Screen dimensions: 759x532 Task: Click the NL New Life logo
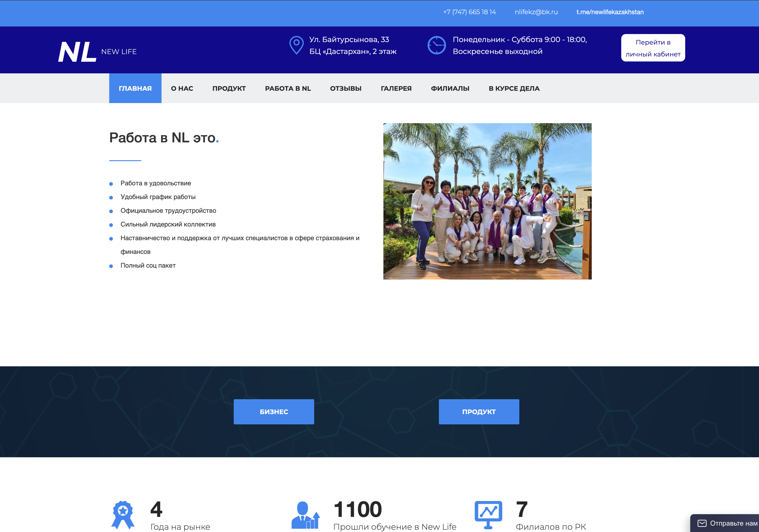[97, 52]
